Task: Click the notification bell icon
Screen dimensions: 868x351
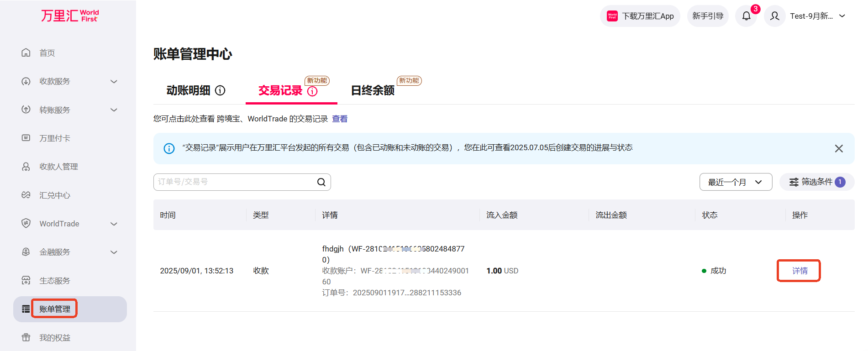Action: click(x=746, y=16)
